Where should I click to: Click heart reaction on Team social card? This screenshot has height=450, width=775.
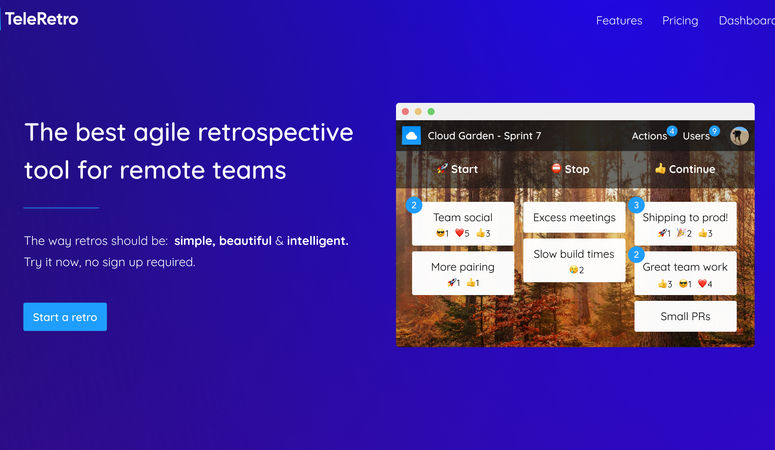[x=462, y=233]
